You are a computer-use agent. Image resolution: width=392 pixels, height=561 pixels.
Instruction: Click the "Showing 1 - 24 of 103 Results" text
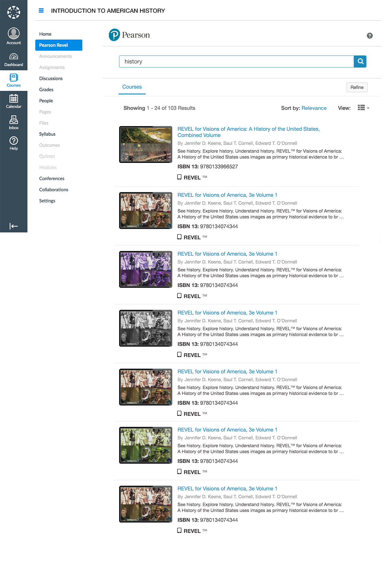[159, 108]
